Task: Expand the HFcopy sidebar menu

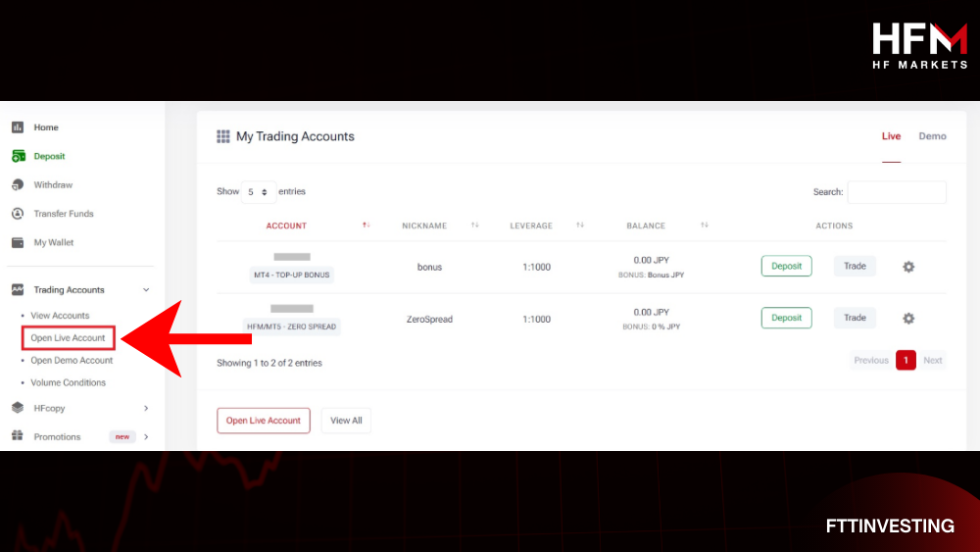Action: tap(146, 408)
